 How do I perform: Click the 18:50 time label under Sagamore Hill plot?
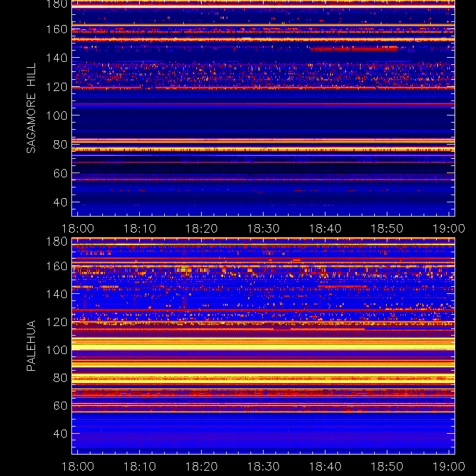pyautogui.click(x=387, y=228)
